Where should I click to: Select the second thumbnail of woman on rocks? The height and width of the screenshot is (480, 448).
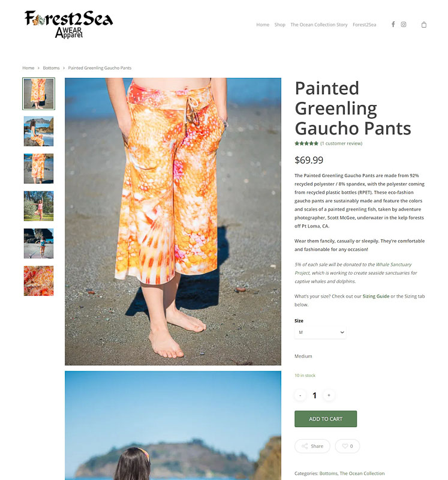tap(38, 131)
